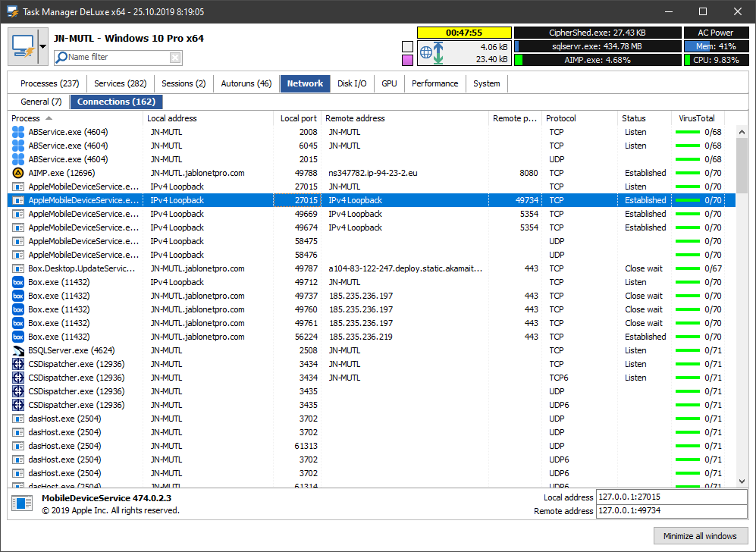Click the scrollbar up arrow
This screenshot has width=756, height=552.
pyautogui.click(x=742, y=132)
